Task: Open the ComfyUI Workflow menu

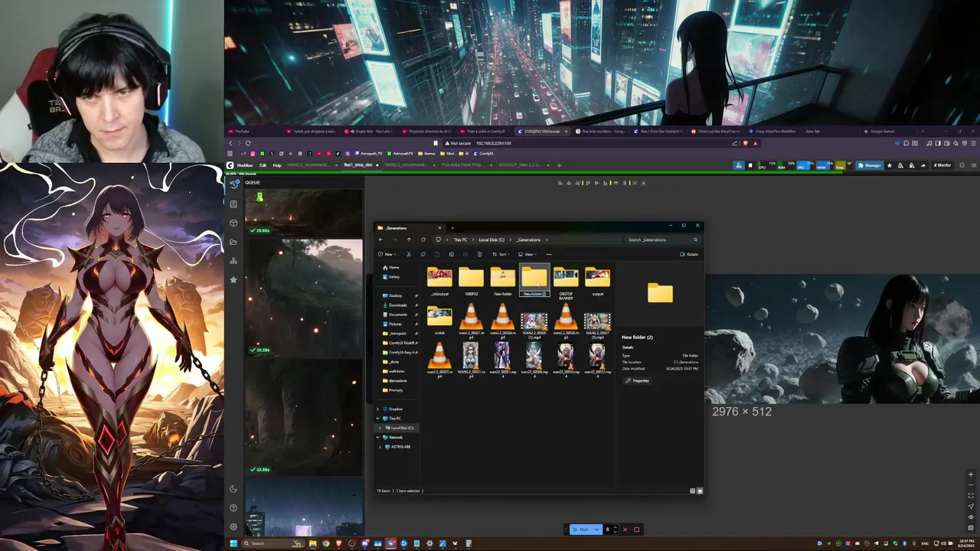Action: 244,165
